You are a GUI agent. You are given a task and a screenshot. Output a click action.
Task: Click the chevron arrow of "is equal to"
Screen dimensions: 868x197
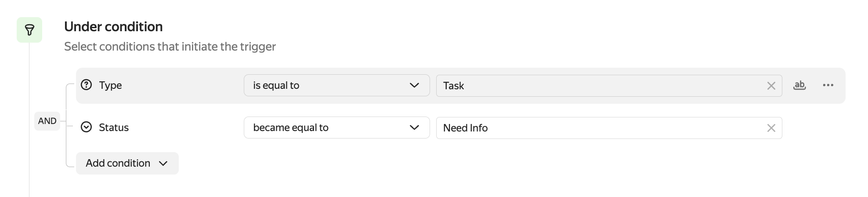414,85
